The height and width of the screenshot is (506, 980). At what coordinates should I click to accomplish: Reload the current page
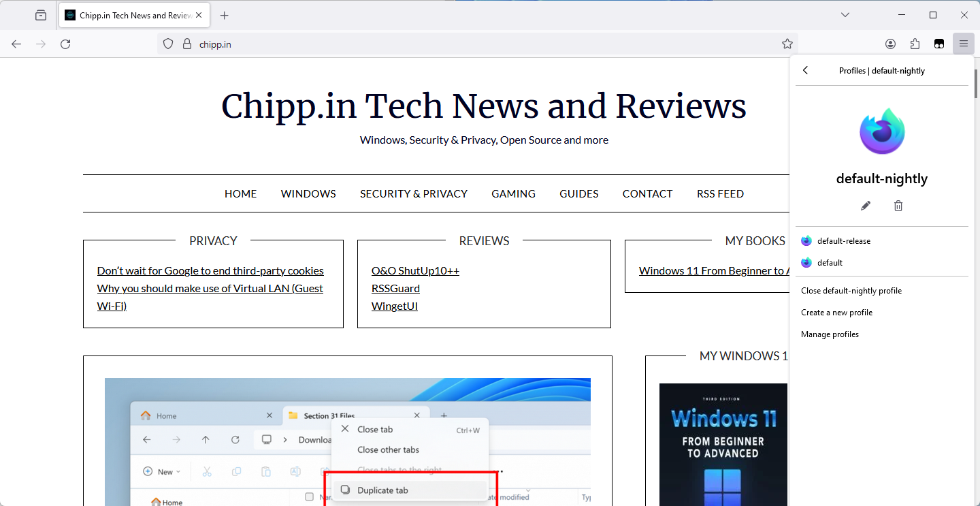(x=65, y=44)
